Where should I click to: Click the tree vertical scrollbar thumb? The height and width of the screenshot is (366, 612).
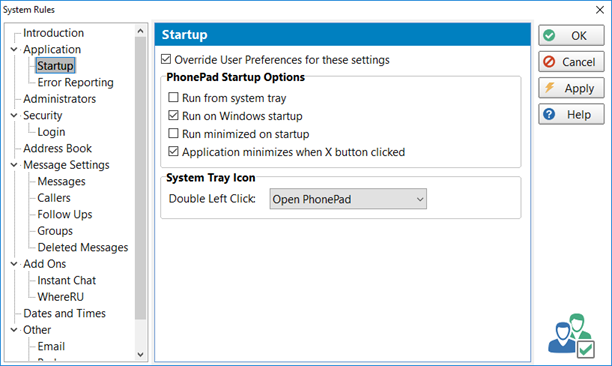click(x=141, y=178)
